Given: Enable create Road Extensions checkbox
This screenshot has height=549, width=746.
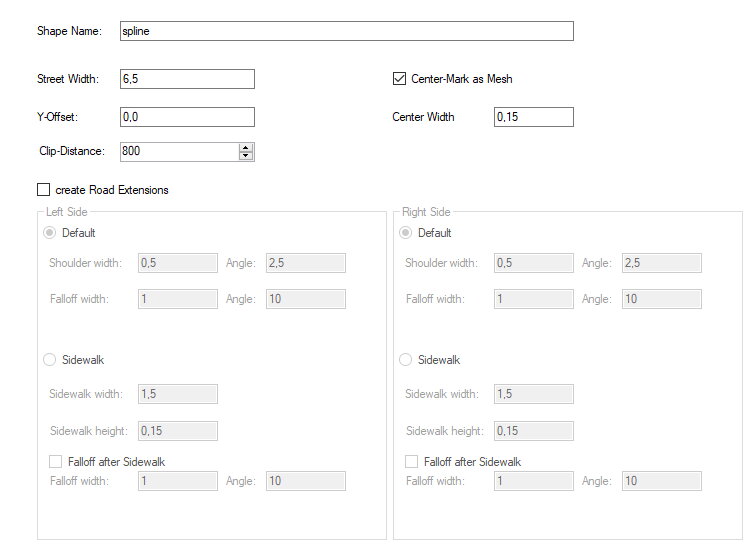Looking at the screenshot, I should click(43, 190).
